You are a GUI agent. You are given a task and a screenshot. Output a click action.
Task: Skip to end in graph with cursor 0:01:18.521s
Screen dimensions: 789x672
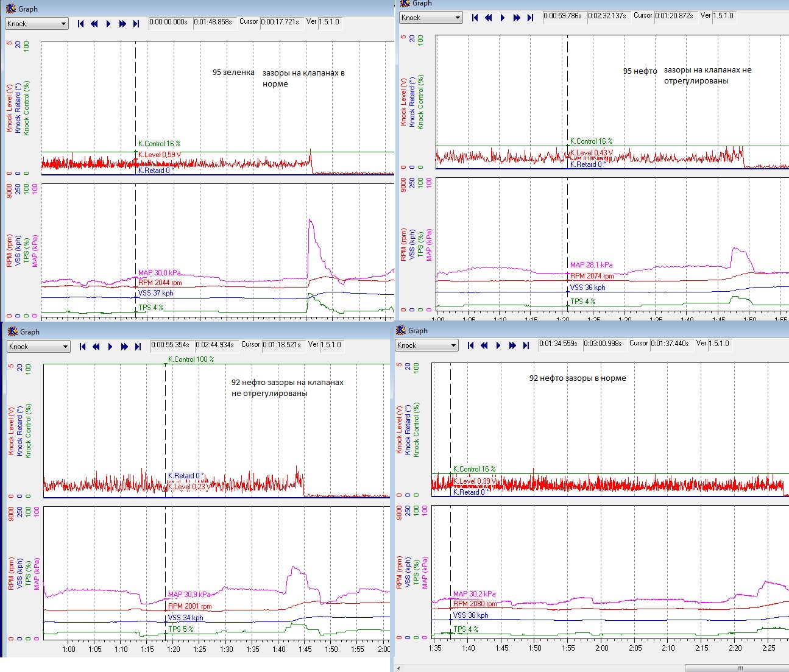click(x=138, y=347)
